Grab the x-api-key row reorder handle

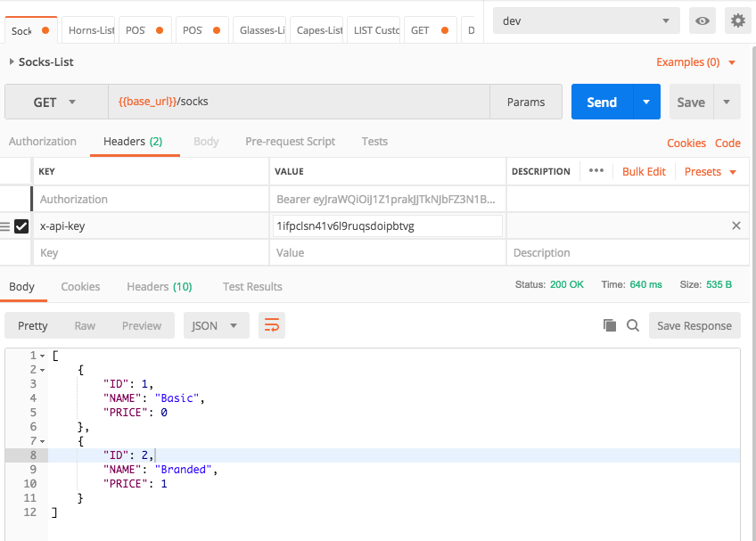pos(4,226)
